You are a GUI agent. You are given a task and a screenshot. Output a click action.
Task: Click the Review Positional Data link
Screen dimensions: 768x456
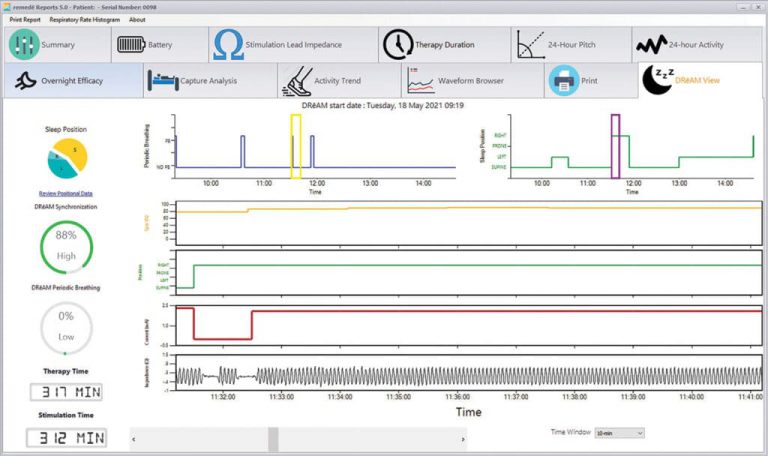[66, 193]
